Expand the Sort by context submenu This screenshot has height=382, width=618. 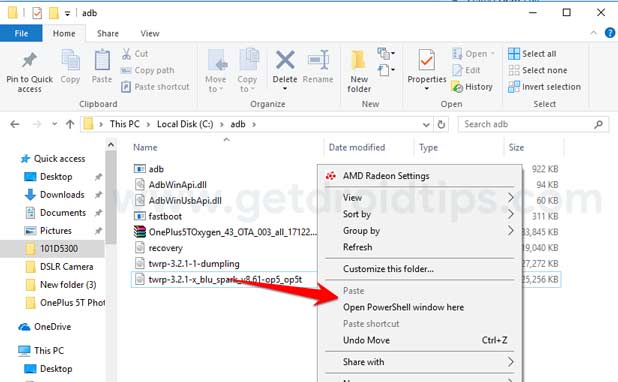[420, 214]
